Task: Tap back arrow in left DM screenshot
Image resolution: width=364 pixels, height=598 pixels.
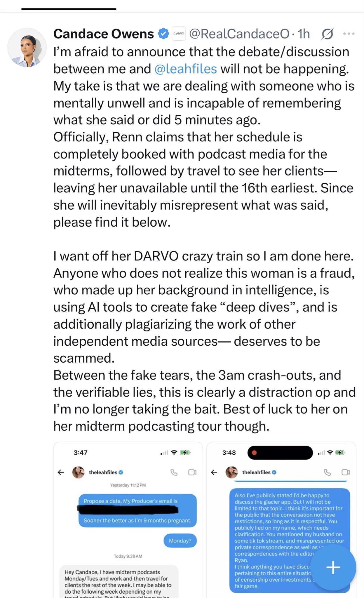Action: pos(61,472)
